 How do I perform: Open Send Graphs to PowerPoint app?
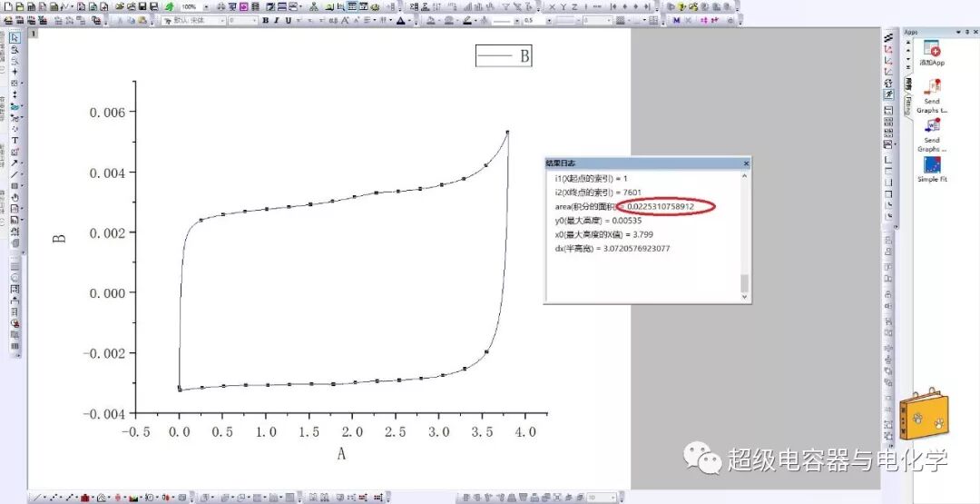click(932, 87)
